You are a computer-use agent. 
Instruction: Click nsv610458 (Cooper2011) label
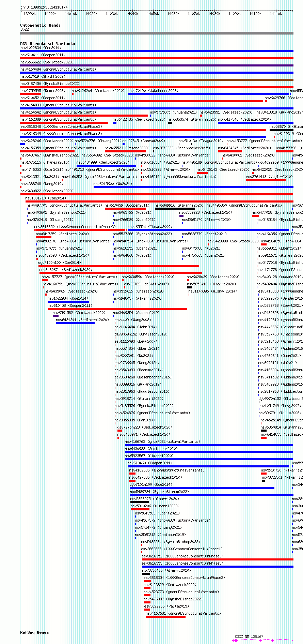(x=70, y=305)
